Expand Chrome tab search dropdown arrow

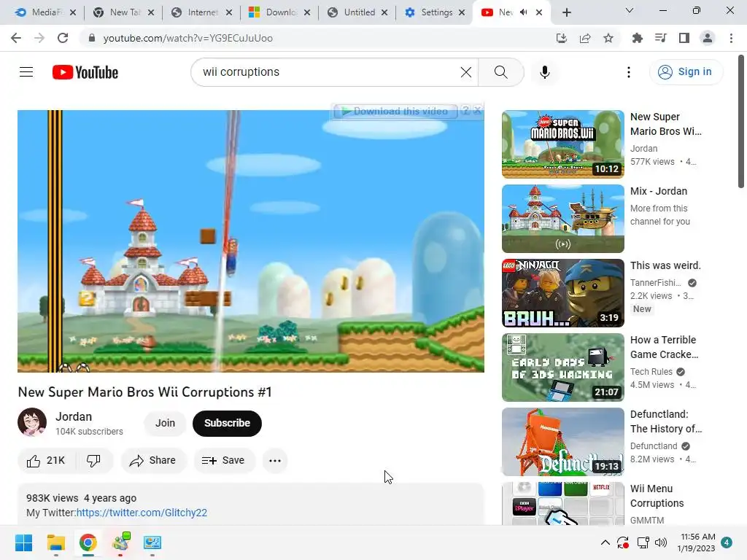click(629, 10)
